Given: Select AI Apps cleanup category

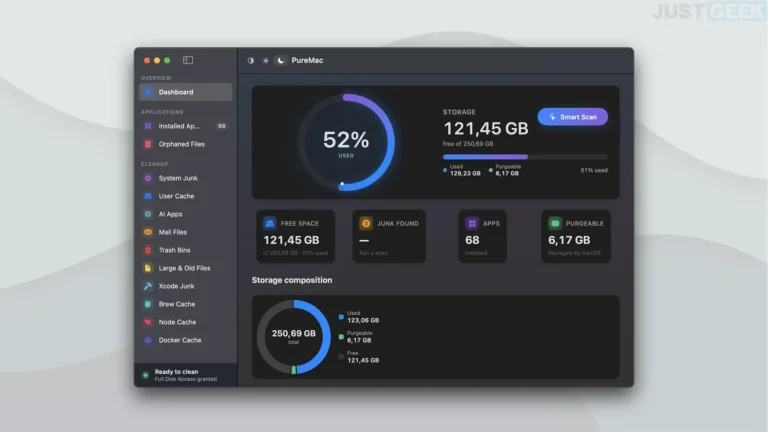Looking at the screenshot, I should coord(186,214).
